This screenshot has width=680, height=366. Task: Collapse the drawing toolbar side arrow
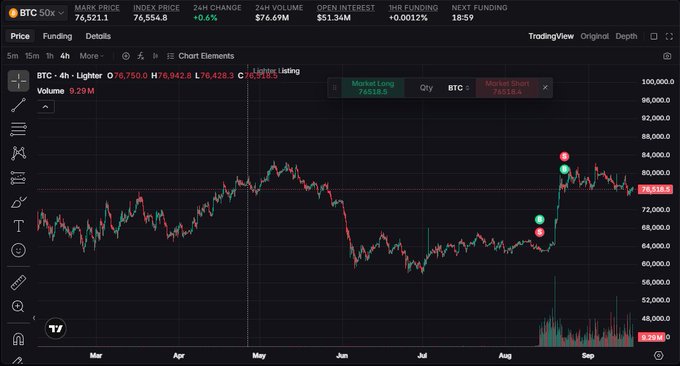pos(34,318)
